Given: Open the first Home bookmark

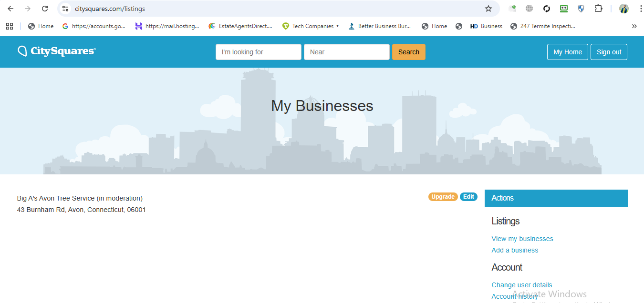Looking at the screenshot, I should point(41,26).
